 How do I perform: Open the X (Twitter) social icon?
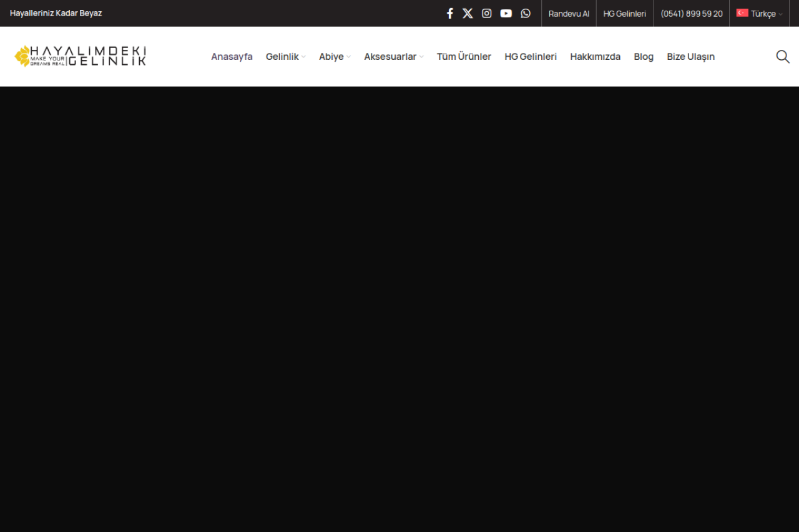click(x=468, y=13)
